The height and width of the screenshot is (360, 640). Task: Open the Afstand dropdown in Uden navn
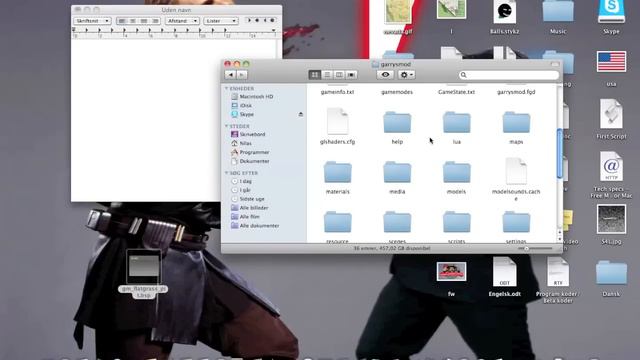(x=182, y=21)
